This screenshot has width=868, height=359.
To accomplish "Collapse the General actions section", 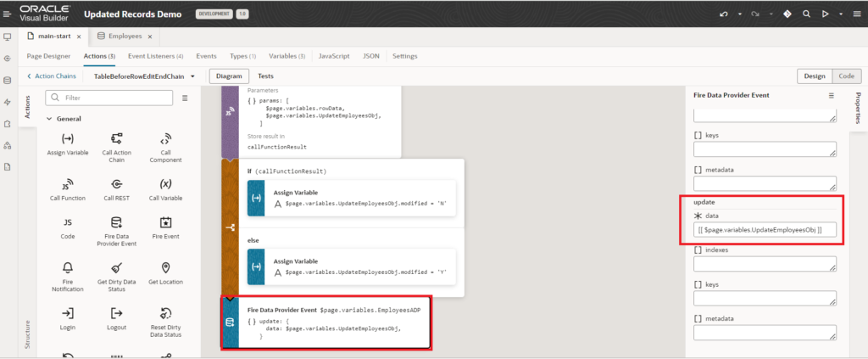I will pyautogui.click(x=49, y=118).
